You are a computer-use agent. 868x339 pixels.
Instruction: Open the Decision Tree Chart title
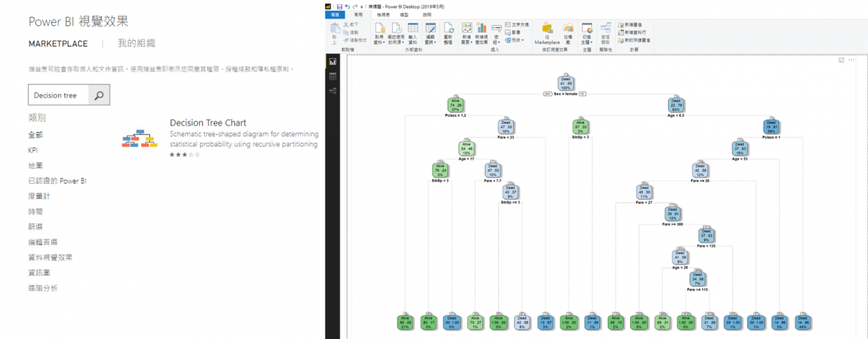pyautogui.click(x=208, y=123)
